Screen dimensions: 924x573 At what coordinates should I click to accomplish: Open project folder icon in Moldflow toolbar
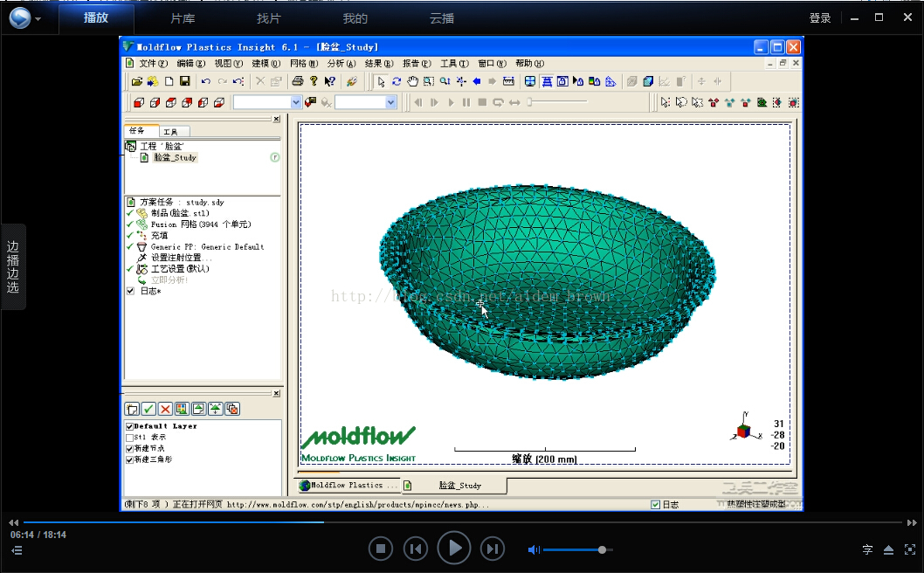[x=137, y=81]
